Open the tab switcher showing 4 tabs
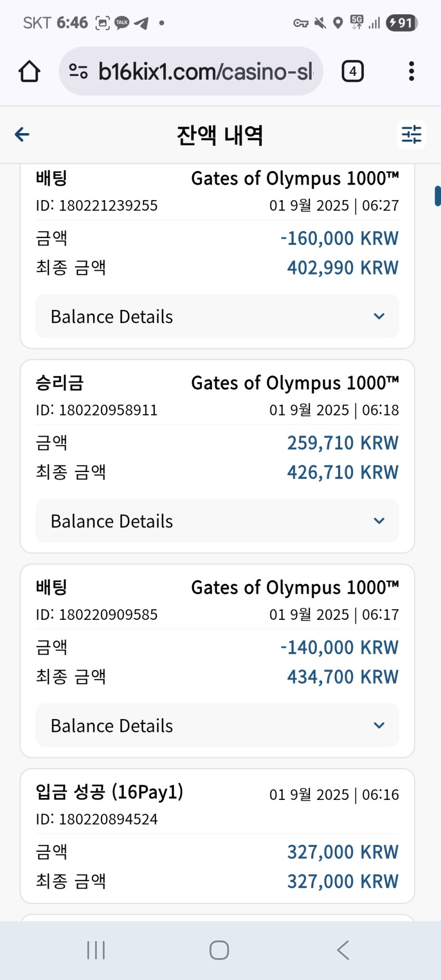 click(x=352, y=71)
